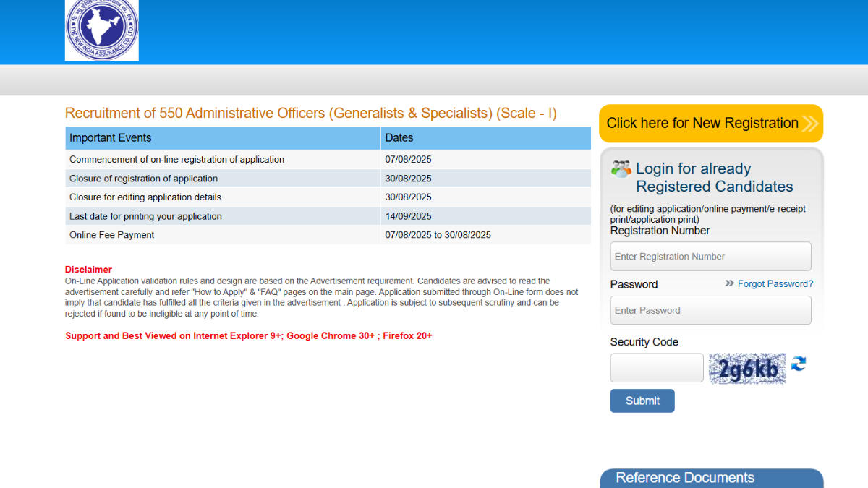Click the Support and Best Viewed notice

(x=249, y=336)
